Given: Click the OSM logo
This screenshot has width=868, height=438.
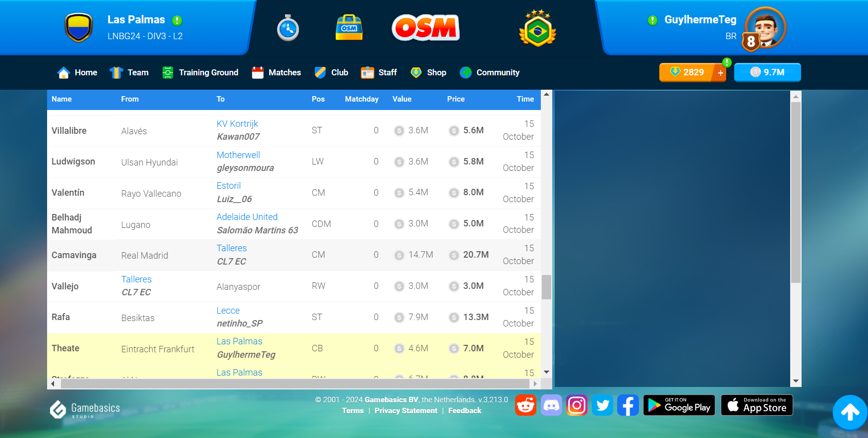Looking at the screenshot, I should [425, 28].
